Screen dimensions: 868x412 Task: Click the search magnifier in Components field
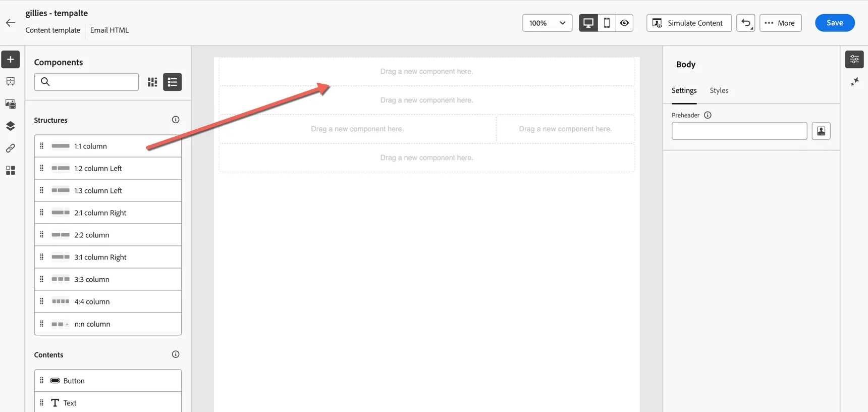coord(45,82)
